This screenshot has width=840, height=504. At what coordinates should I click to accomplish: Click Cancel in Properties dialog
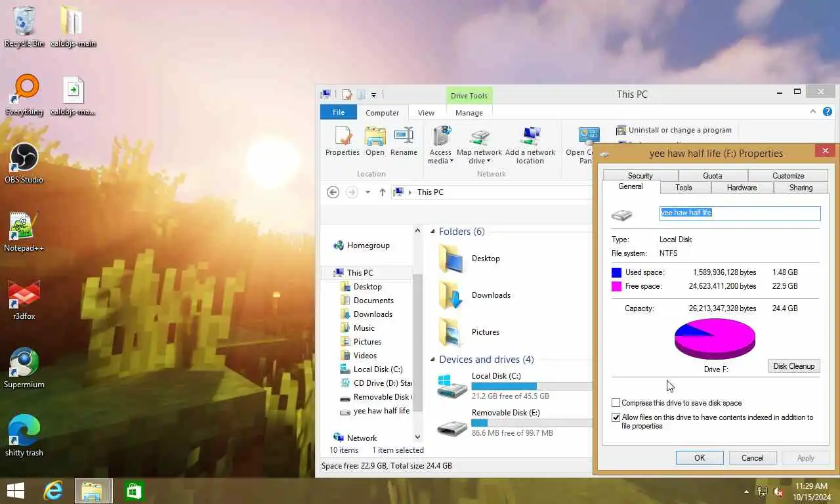tap(753, 458)
